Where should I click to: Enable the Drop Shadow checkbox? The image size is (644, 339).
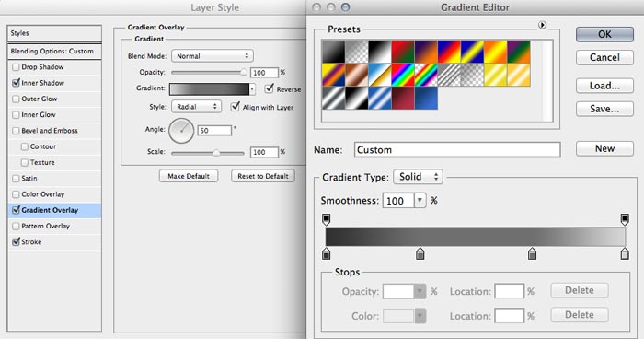pyautogui.click(x=16, y=67)
